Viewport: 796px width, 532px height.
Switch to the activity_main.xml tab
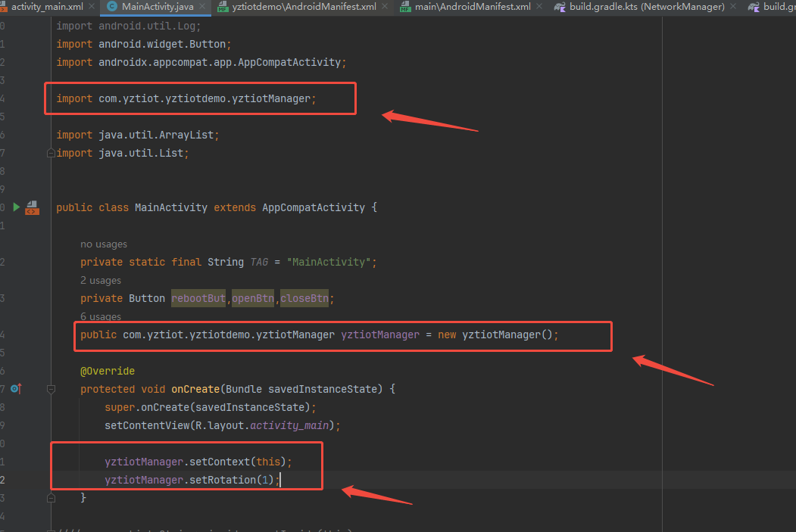[47, 7]
